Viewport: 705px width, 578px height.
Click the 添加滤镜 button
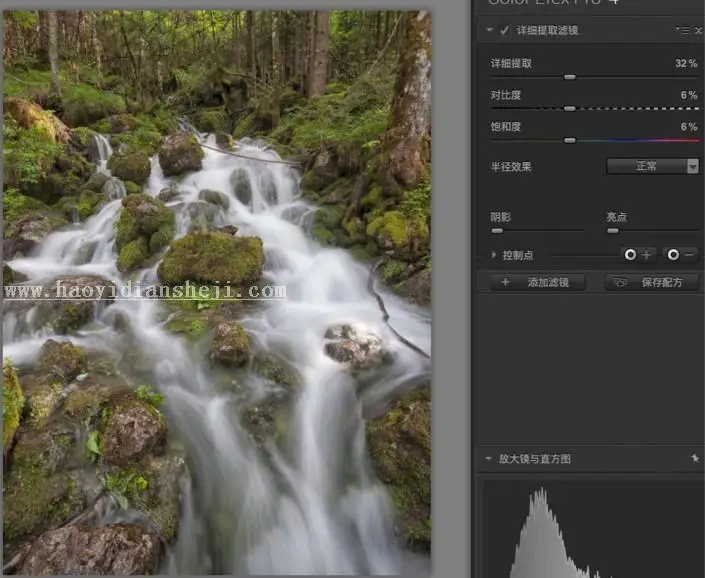[538, 282]
